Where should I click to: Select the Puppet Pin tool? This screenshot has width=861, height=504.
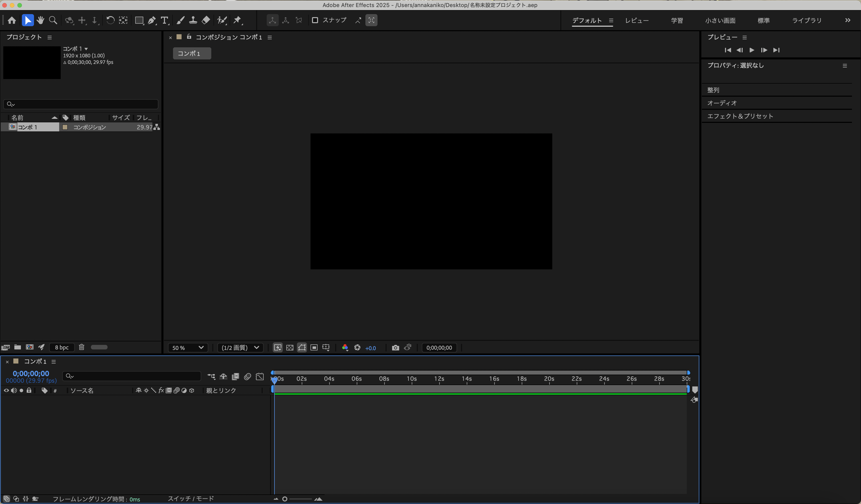[x=237, y=20]
